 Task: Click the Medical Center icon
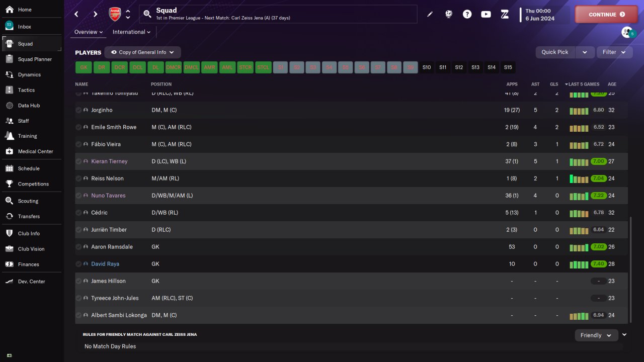[x=9, y=151]
